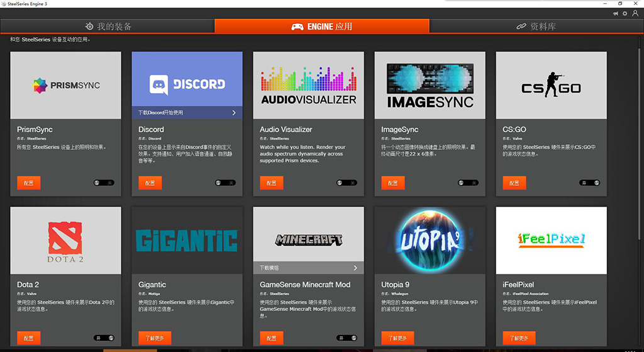Click the CS:GO logo image
This screenshot has width=644, height=352.
tap(551, 85)
